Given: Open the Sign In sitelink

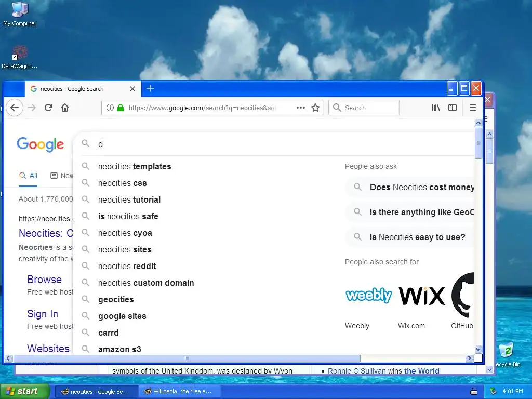Looking at the screenshot, I should (43, 314).
